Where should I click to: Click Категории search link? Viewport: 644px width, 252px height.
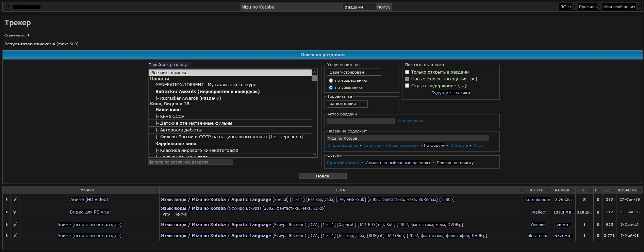pyautogui.click(x=373, y=145)
